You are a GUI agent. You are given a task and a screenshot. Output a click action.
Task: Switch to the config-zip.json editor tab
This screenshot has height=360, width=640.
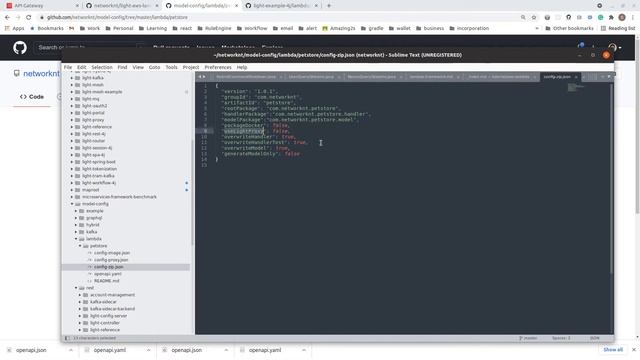[557, 77]
